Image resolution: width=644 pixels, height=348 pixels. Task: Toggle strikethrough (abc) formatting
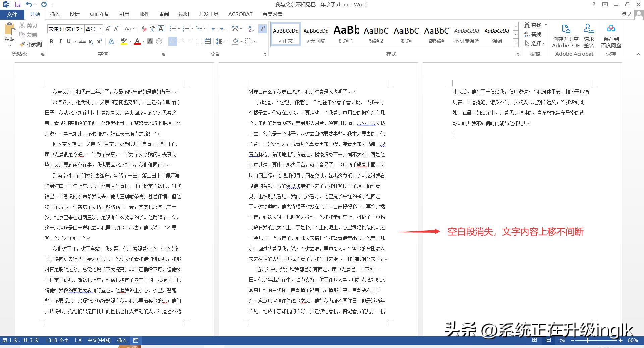coord(82,41)
